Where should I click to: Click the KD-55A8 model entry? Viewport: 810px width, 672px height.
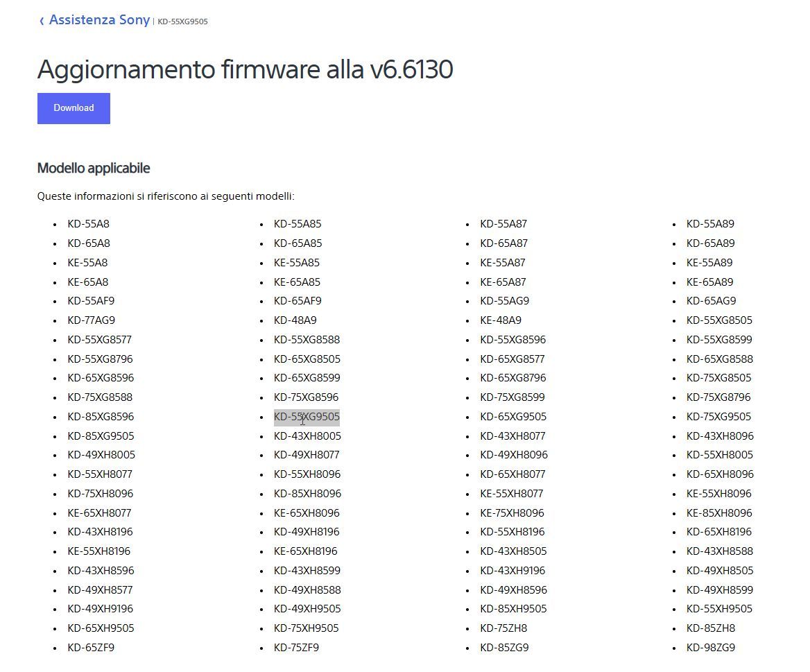pos(88,224)
